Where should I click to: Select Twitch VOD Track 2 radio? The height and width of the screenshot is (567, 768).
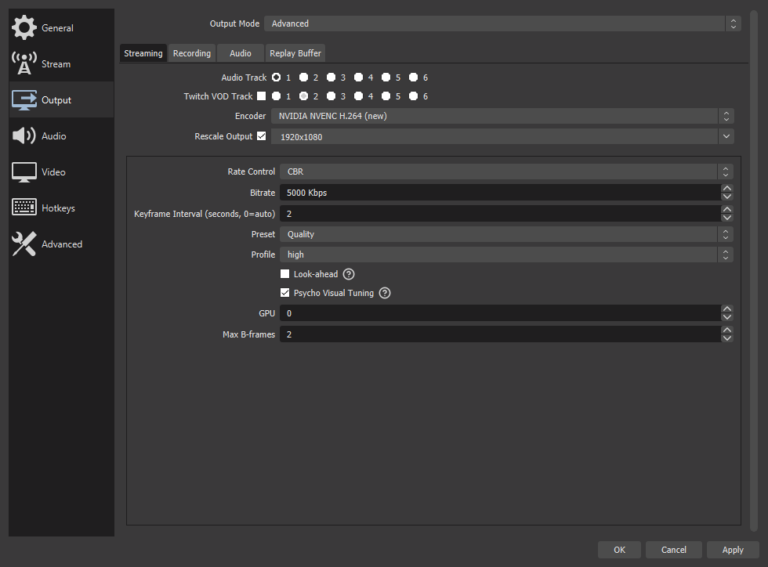click(x=304, y=96)
